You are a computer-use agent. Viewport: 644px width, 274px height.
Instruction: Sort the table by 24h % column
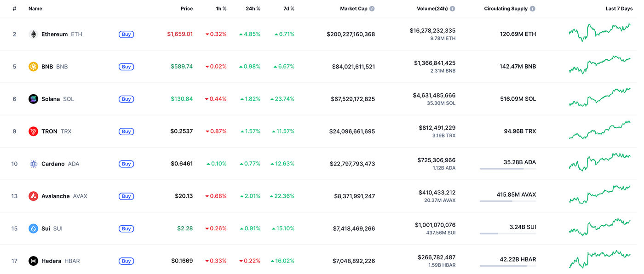[x=253, y=9]
